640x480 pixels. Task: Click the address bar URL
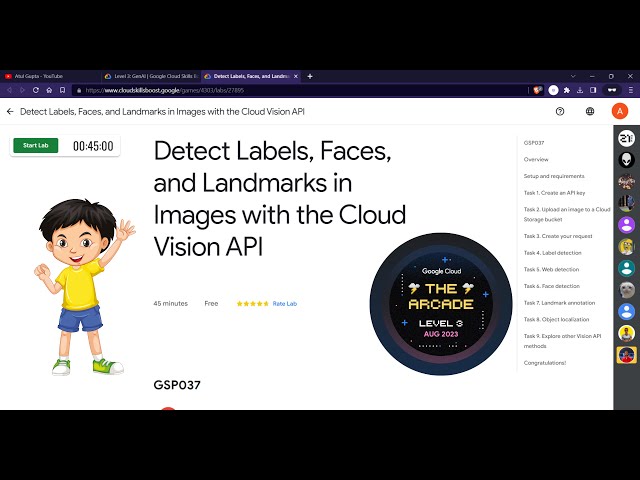165,90
